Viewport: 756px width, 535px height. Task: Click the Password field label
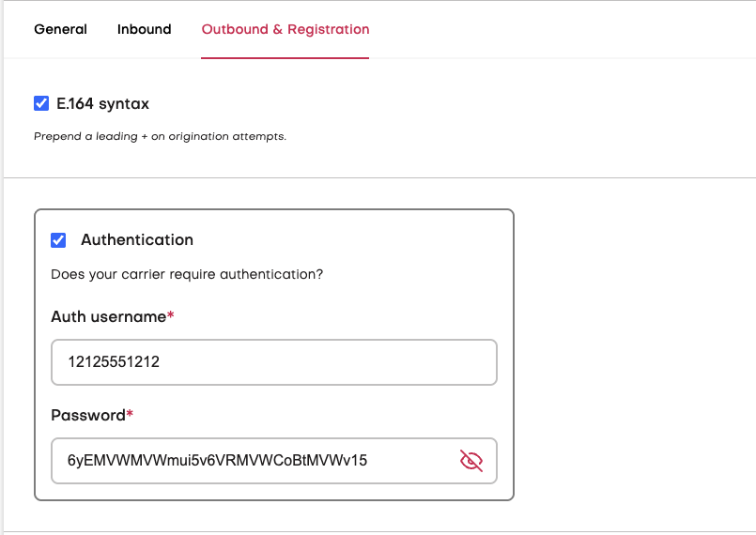(x=87, y=415)
